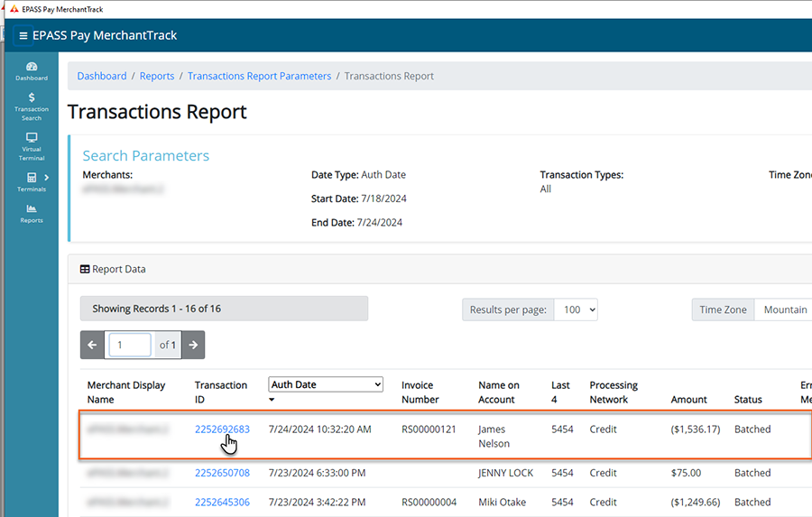
Task: Click amount ($1,536.17)
Action: [x=696, y=429]
